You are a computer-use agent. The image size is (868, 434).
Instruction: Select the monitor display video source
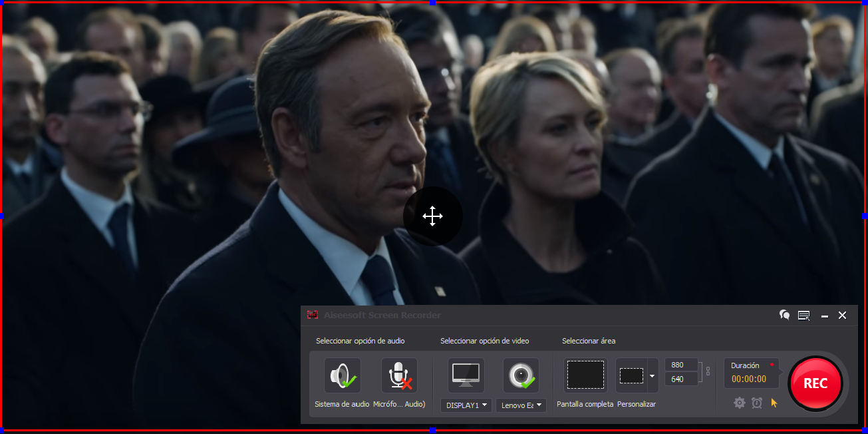coord(466,376)
